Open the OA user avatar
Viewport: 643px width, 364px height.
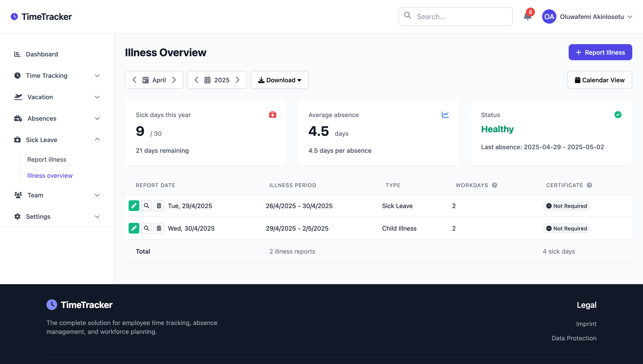pyautogui.click(x=549, y=17)
